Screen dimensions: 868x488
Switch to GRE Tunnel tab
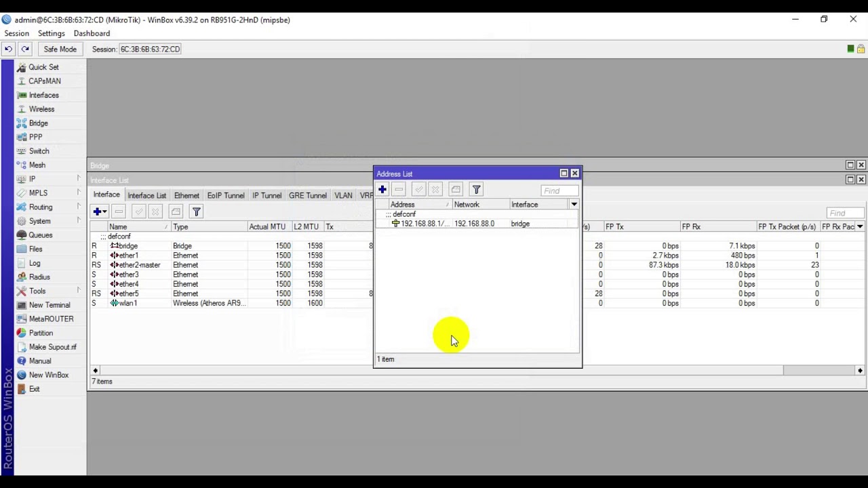pyautogui.click(x=308, y=195)
